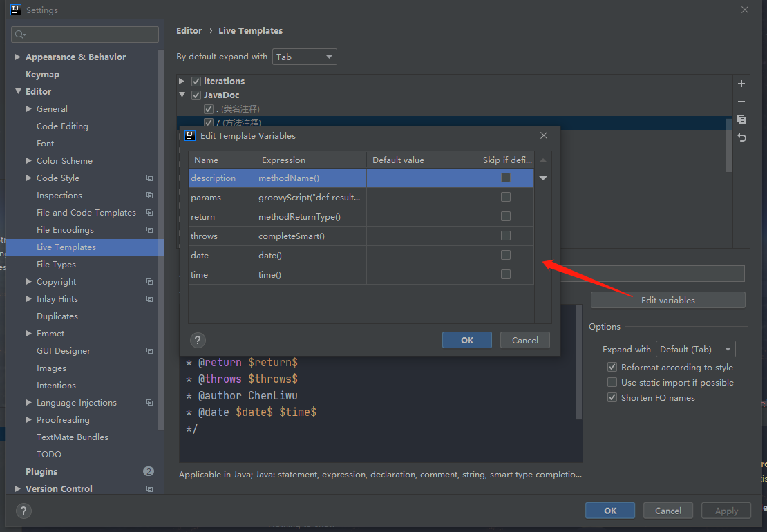The image size is (767, 532).
Task: Open the default expand with Tab dropdown
Action: [x=305, y=57]
